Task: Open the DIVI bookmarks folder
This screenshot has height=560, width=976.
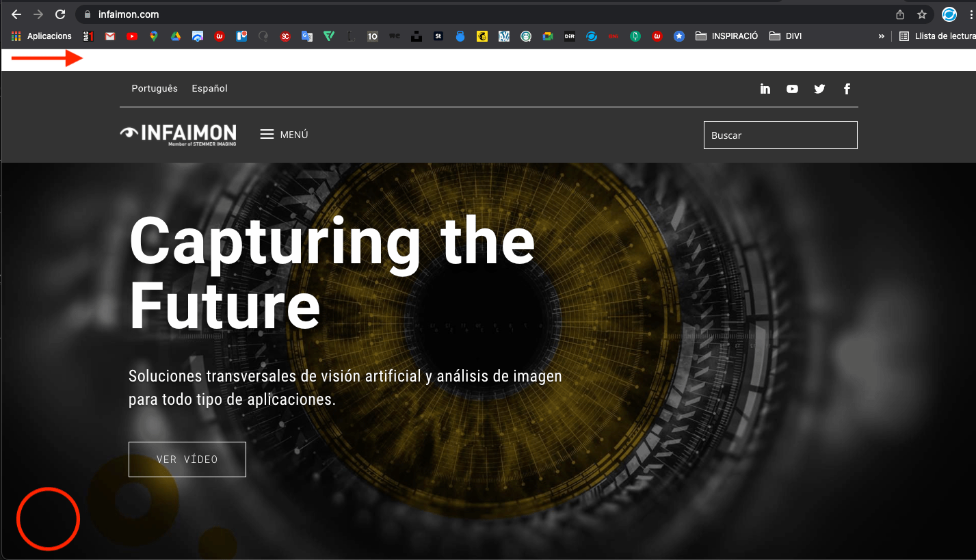Action: [x=785, y=36]
